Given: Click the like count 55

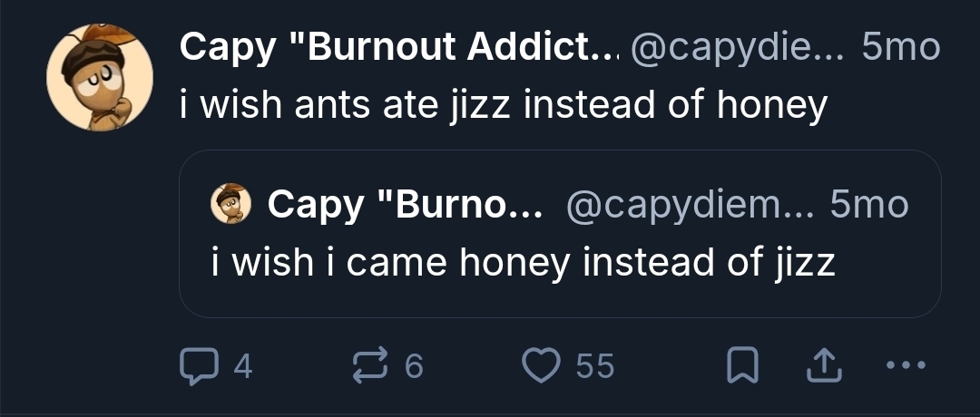Looking at the screenshot, I should (x=594, y=366).
